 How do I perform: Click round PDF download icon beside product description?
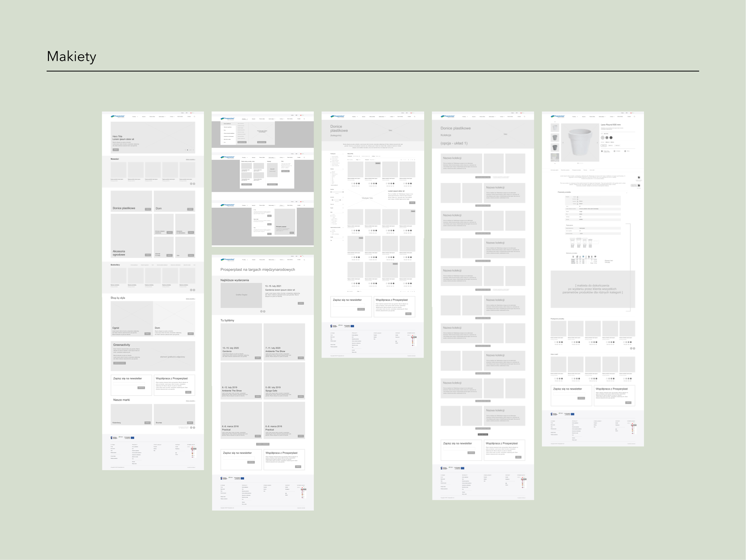(639, 177)
